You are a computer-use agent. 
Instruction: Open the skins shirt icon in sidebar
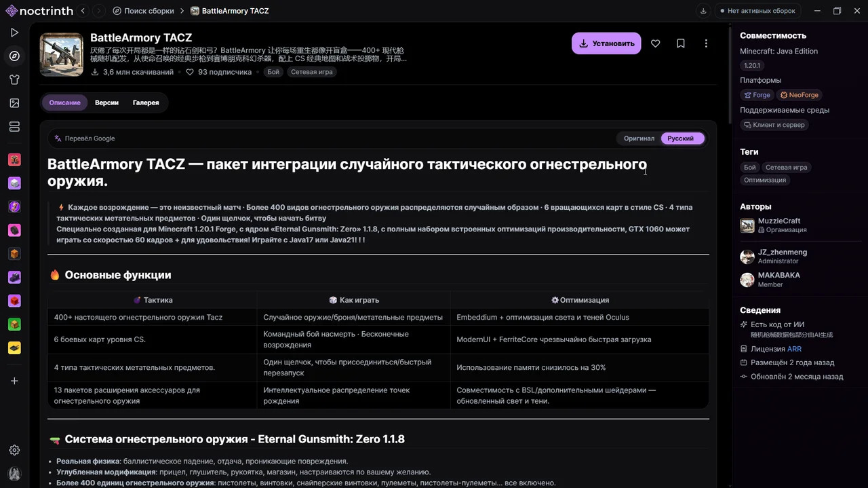pyautogui.click(x=14, y=79)
